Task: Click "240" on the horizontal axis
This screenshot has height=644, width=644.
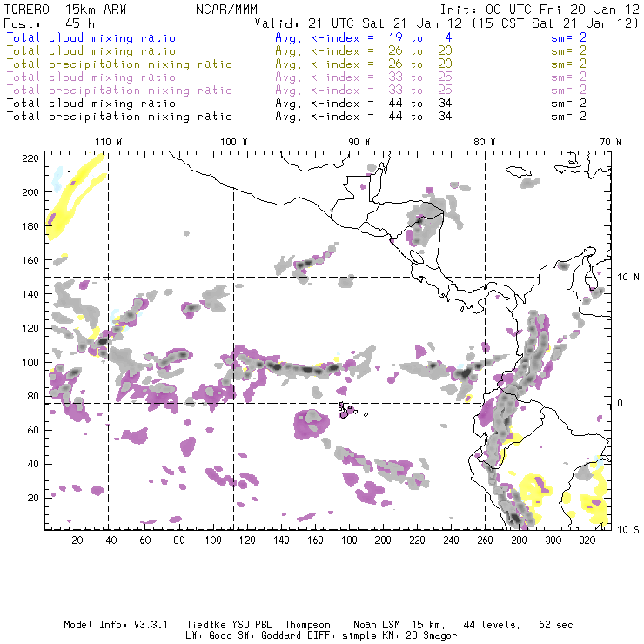Action: tap(451, 540)
